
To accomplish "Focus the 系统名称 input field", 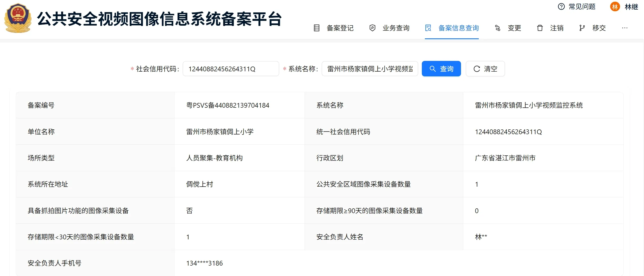I will click(x=370, y=69).
